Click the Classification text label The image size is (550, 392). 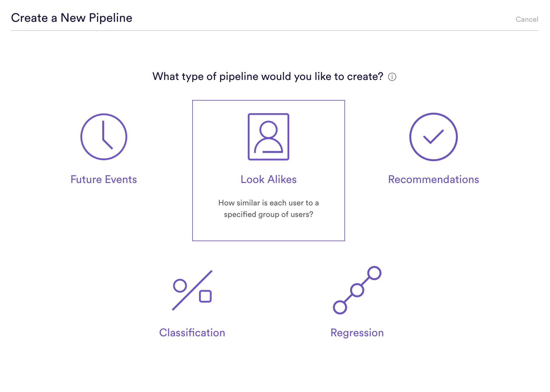[192, 333]
